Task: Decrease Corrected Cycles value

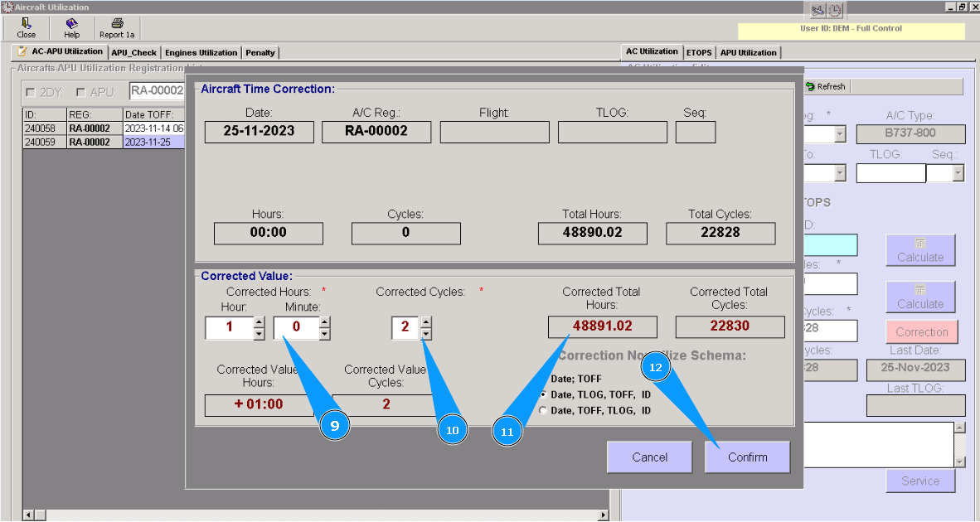Action: coord(425,334)
